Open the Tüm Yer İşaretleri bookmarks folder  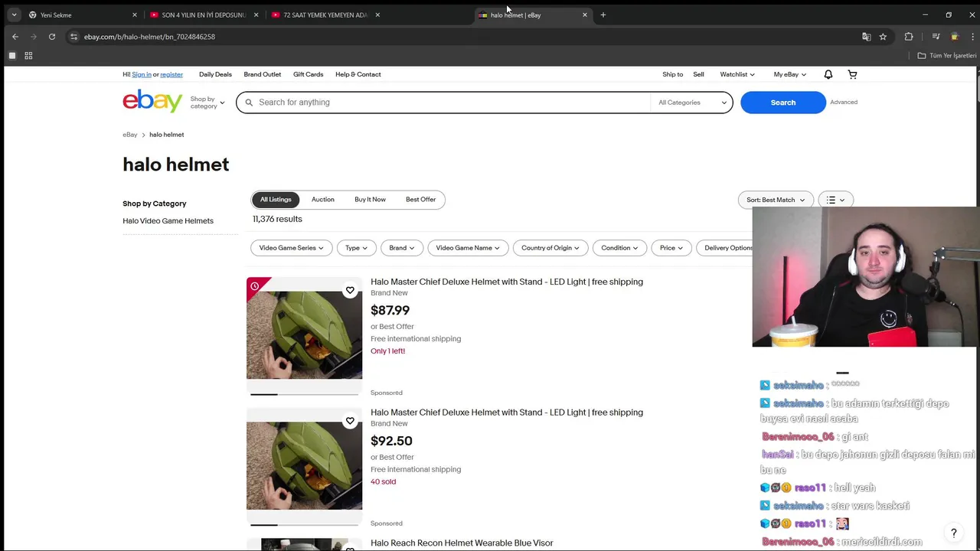coord(946,56)
